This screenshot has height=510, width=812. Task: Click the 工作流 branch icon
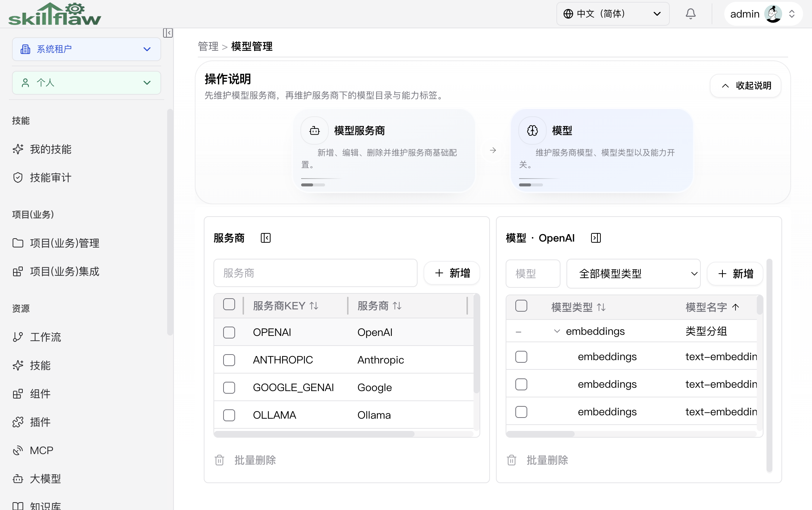(x=18, y=337)
